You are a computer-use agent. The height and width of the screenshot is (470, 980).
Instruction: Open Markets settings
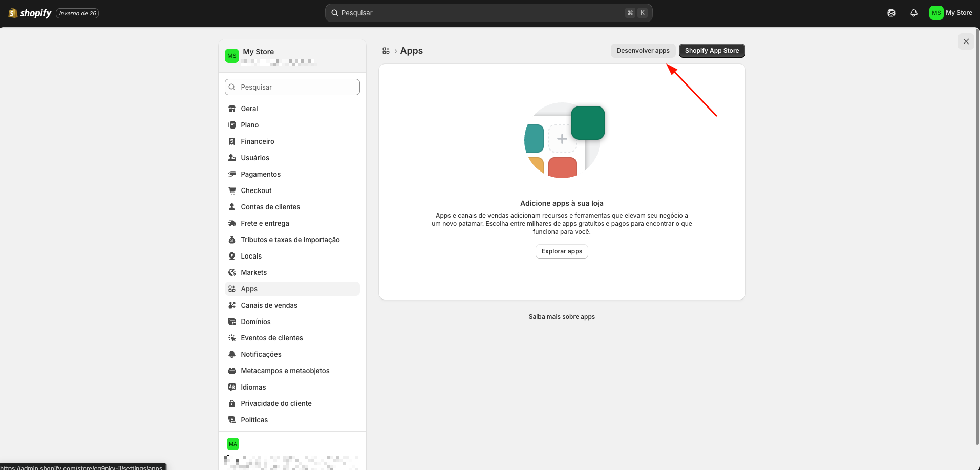[292, 272]
